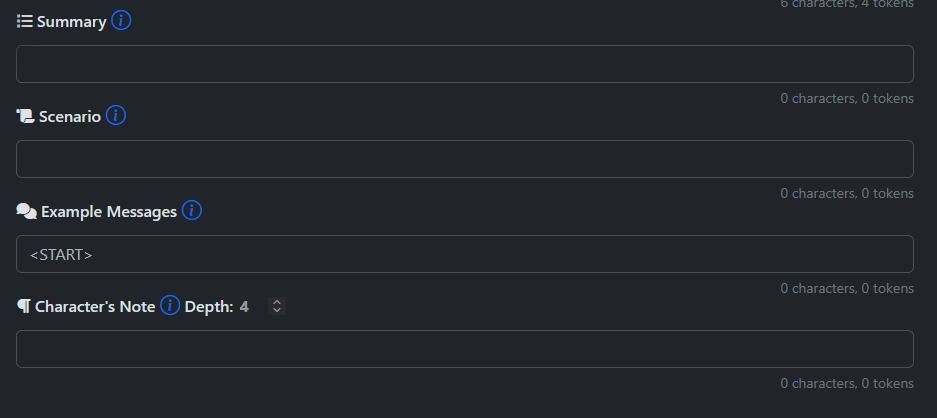
Task: Open the Character's Note info icon
Action: pos(170,306)
